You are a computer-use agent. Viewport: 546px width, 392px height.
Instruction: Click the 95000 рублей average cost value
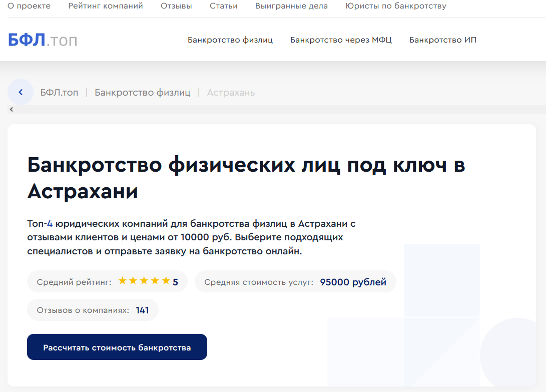(353, 282)
